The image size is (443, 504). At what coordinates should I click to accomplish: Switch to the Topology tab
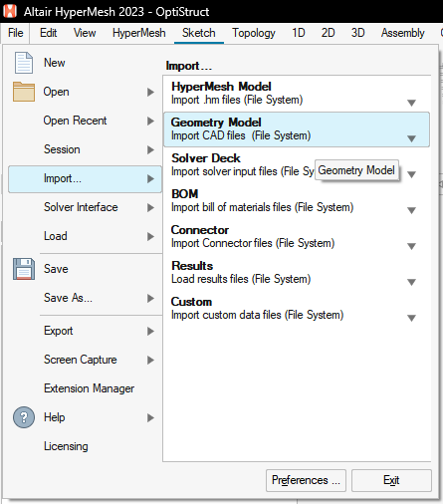pyautogui.click(x=254, y=33)
